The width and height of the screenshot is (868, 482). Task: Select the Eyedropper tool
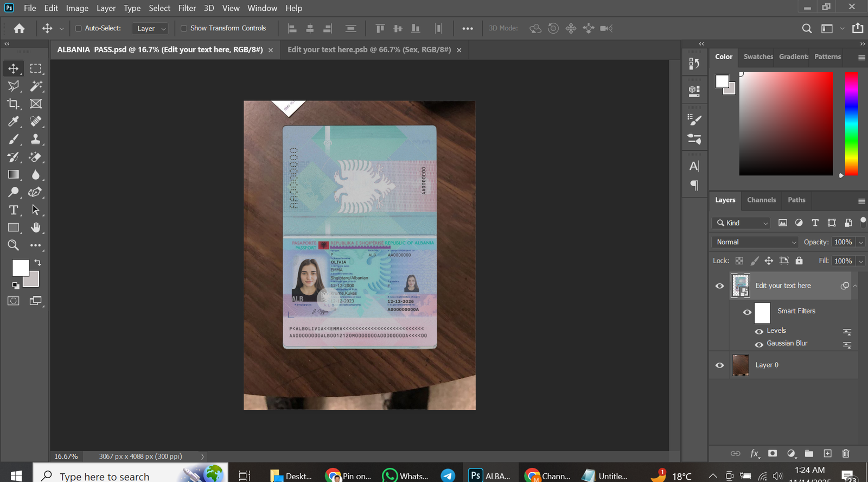[x=14, y=121]
